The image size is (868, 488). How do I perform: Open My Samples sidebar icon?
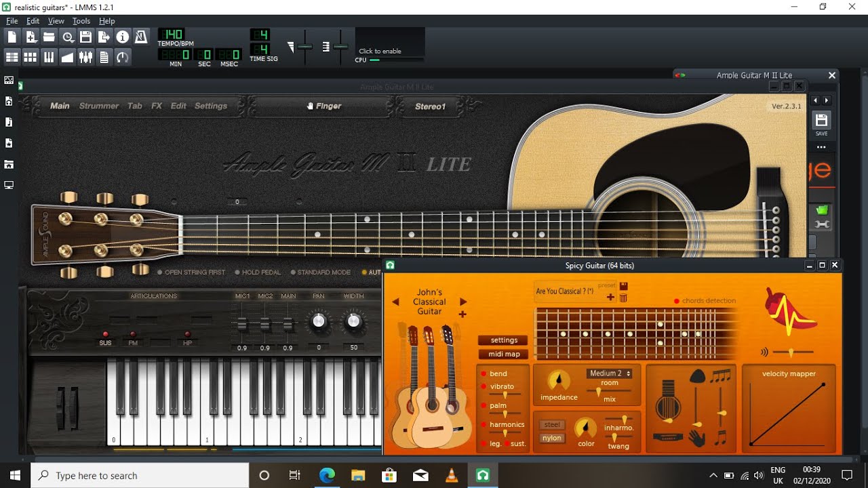point(9,122)
